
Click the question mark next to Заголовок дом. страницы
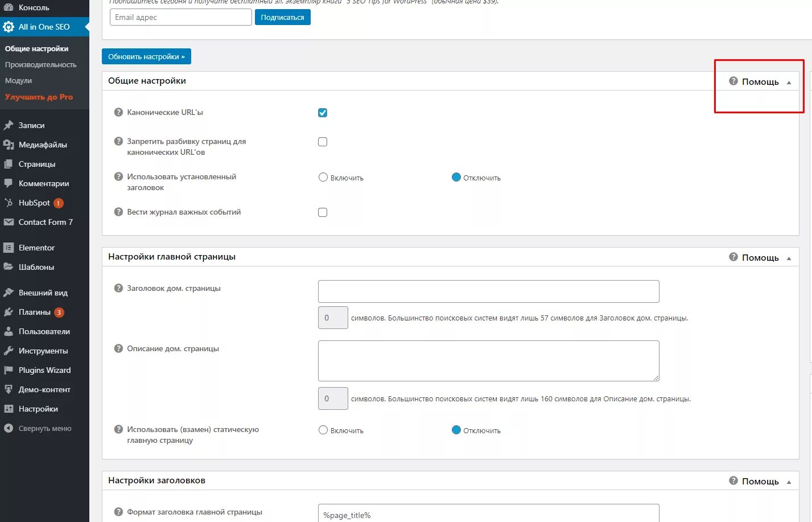118,289
